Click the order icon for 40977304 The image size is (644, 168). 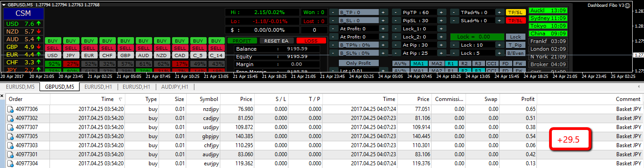click(10, 163)
